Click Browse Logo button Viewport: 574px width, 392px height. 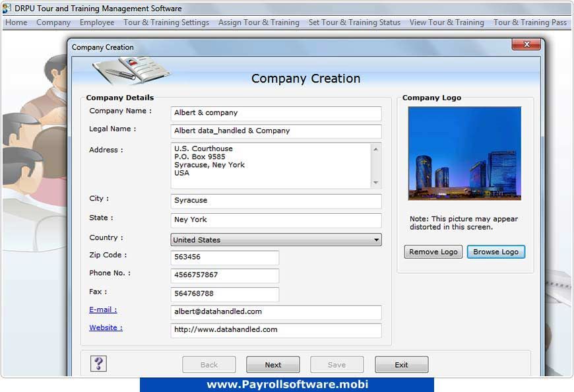coord(495,252)
